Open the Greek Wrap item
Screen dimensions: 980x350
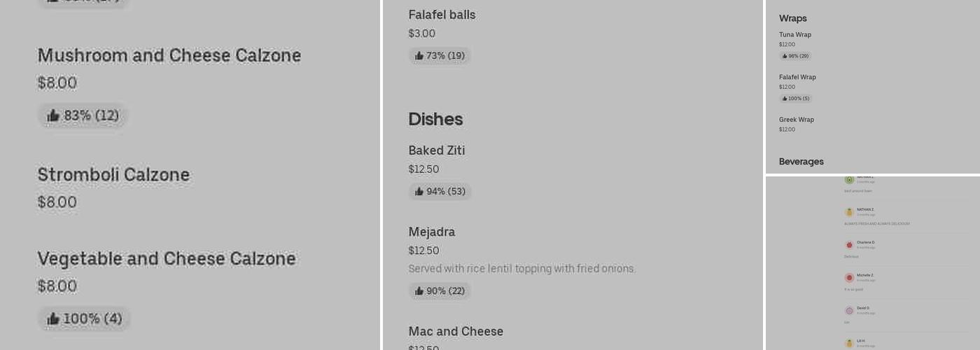797,120
